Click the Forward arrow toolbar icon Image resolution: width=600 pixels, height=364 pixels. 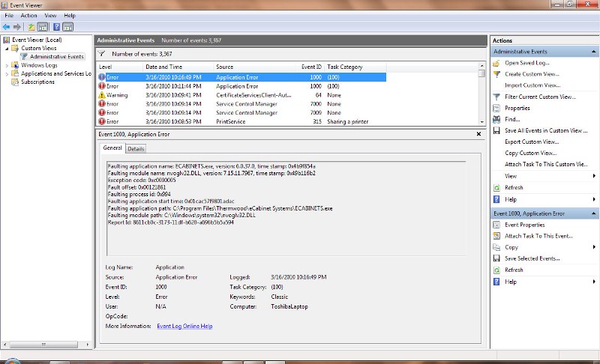coord(16,27)
